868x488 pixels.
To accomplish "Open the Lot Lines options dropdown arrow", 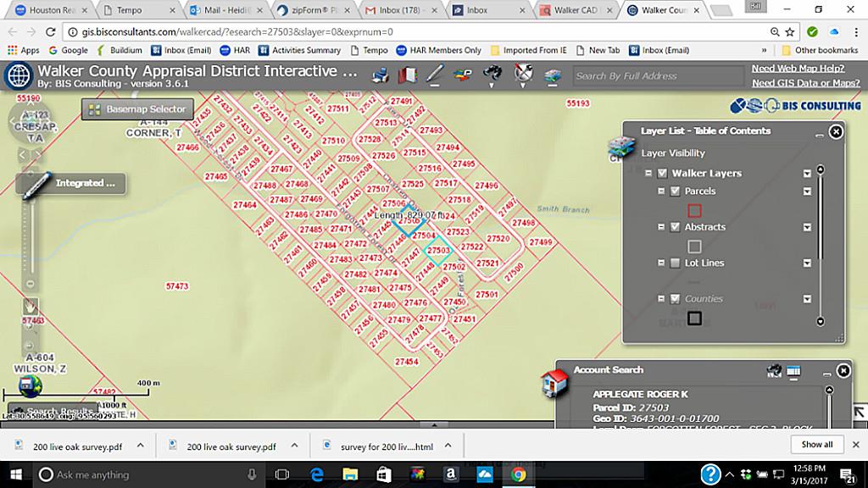I will click(x=807, y=263).
